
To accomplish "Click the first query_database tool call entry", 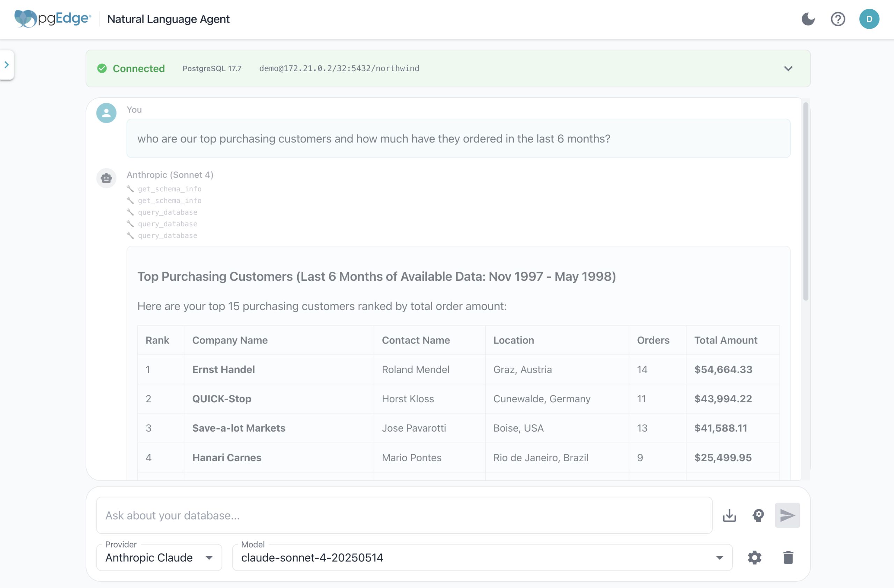I will (x=168, y=212).
